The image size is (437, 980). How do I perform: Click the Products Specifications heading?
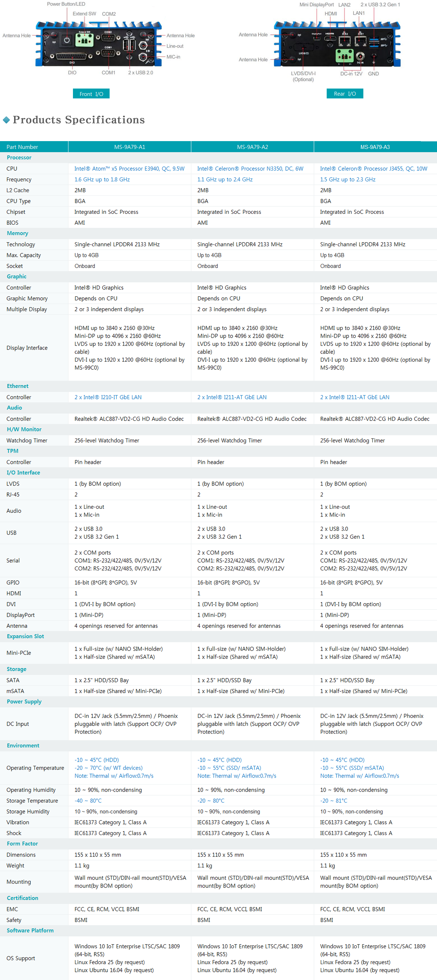[x=79, y=120]
